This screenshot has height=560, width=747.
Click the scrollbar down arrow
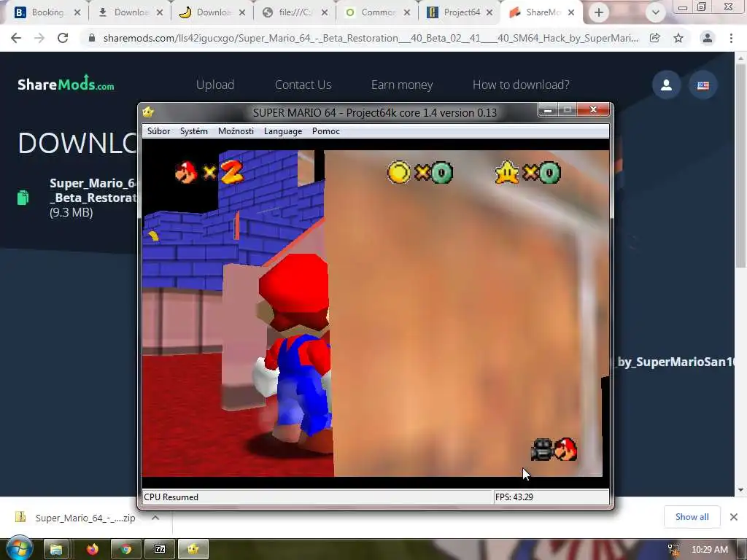[740, 491]
